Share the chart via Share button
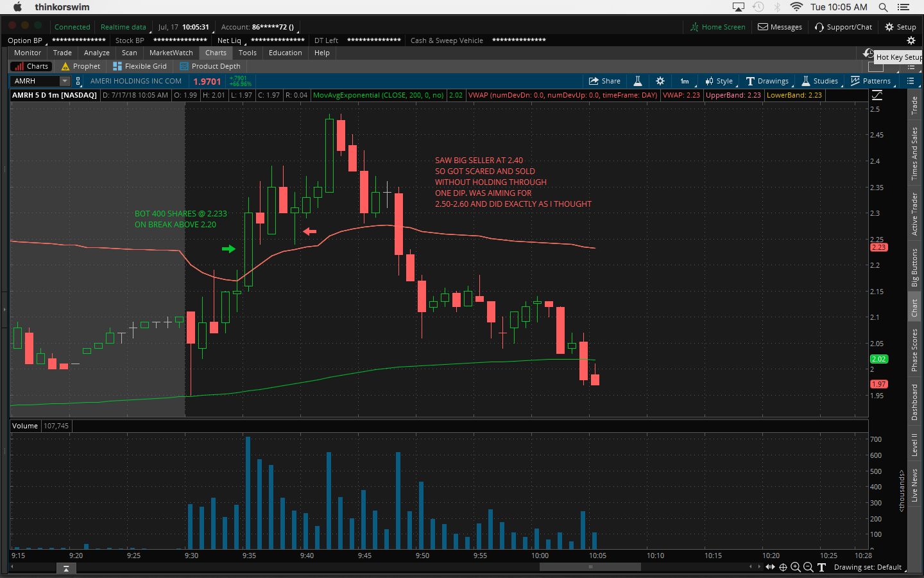The width and height of the screenshot is (924, 578). tap(604, 81)
